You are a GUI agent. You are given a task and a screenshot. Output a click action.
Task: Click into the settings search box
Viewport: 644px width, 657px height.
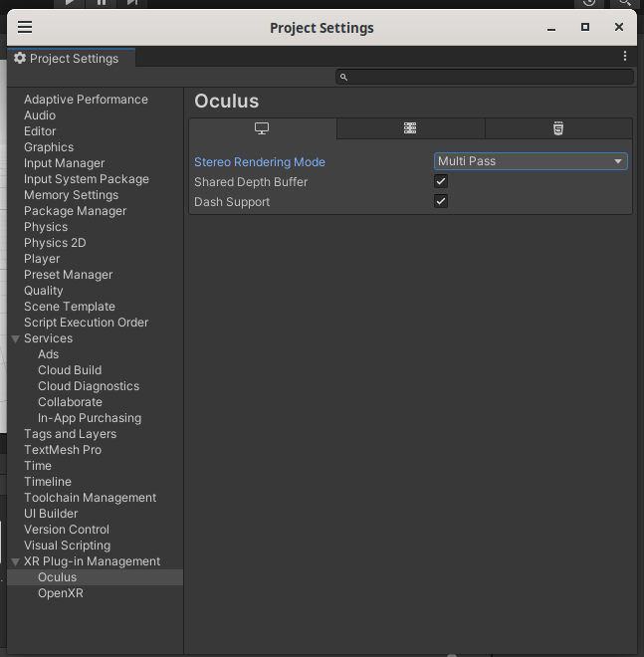pos(488,77)
